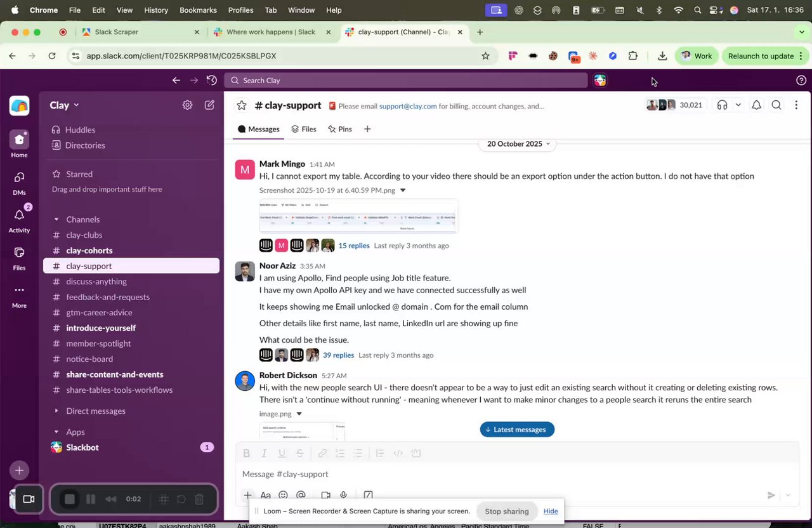Viewport: 812px width, 528px height.
Task: Open huddle options dropdown arrow
Action: (738, 105)
